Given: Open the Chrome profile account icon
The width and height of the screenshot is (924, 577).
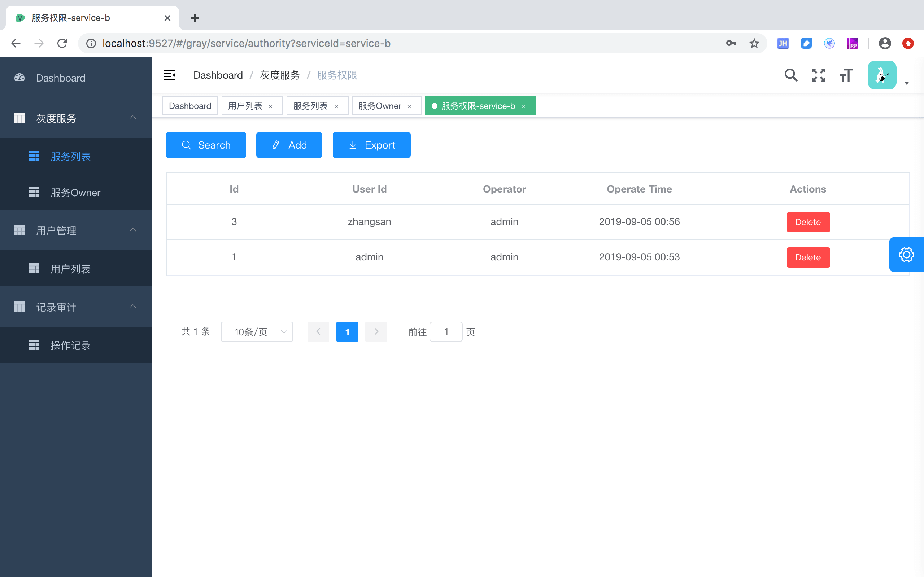Looking at the screenshot, I should (885, 44).
